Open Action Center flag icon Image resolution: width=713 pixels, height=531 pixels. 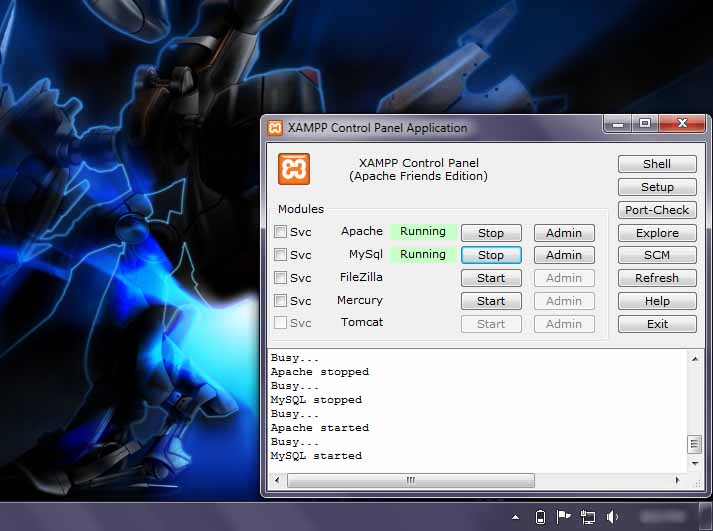coord(563,517)
